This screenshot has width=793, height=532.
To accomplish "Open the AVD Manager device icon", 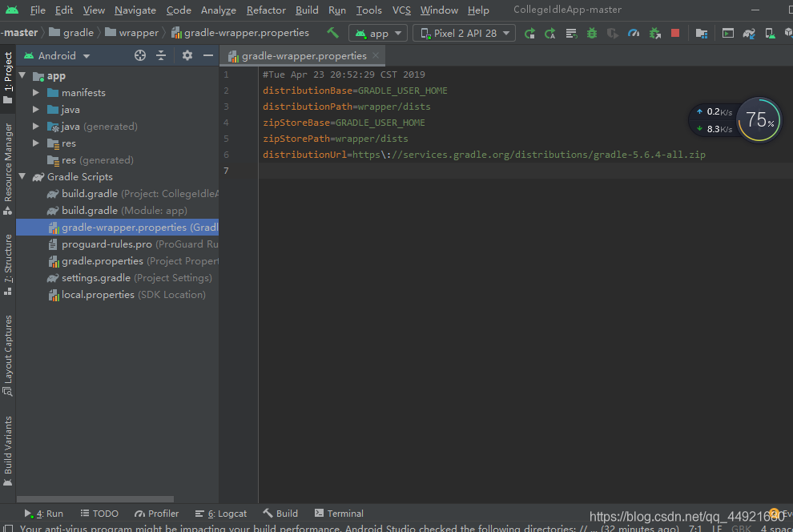I will click(767, 33).
